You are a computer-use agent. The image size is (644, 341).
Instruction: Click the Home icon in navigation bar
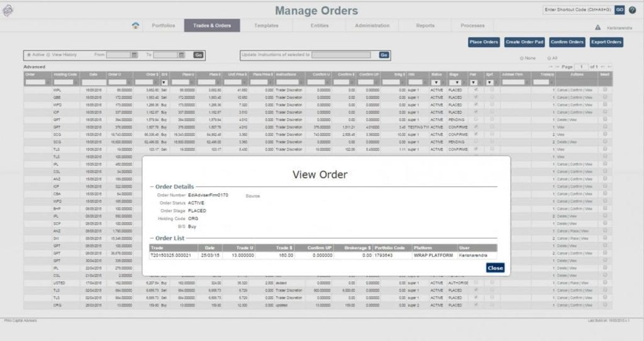(136, 26)
